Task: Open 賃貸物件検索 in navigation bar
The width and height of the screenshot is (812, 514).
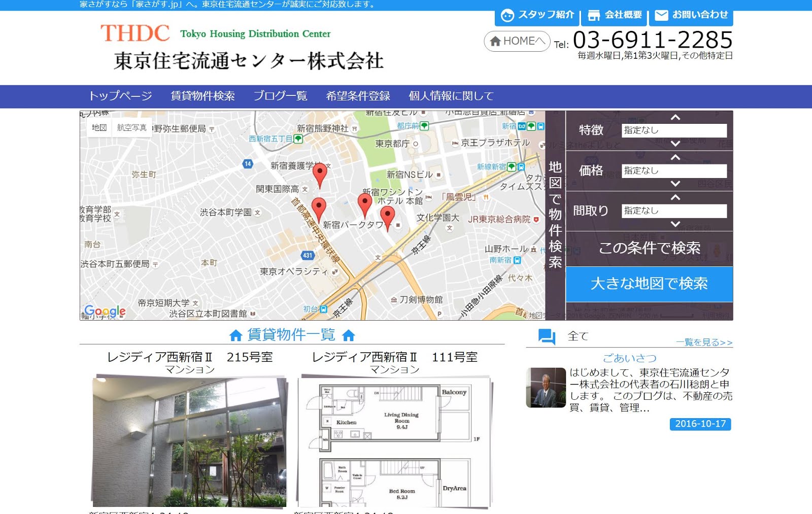Action: click(202, 96)
